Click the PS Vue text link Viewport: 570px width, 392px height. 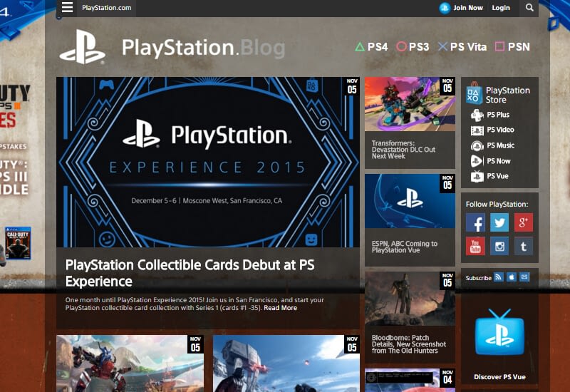click(x=497, y=176)
